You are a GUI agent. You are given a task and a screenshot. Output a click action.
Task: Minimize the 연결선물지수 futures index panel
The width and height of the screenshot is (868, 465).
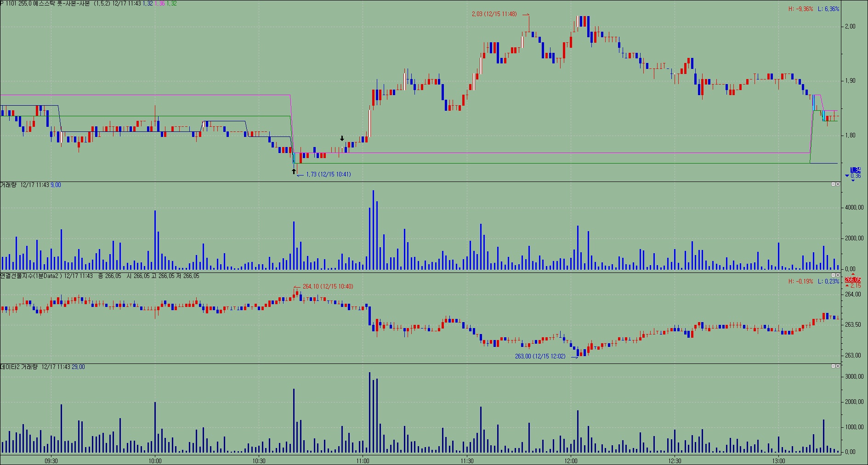click(833, 275)
